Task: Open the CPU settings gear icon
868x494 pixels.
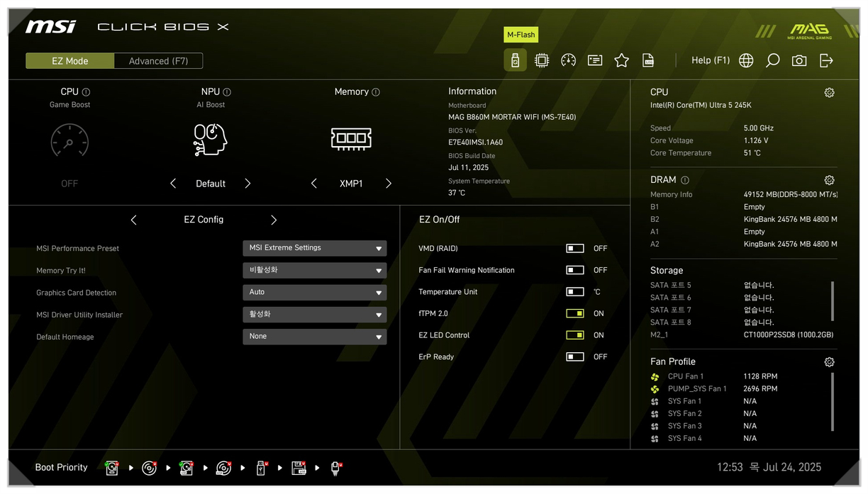Action: tap(829, 92)
